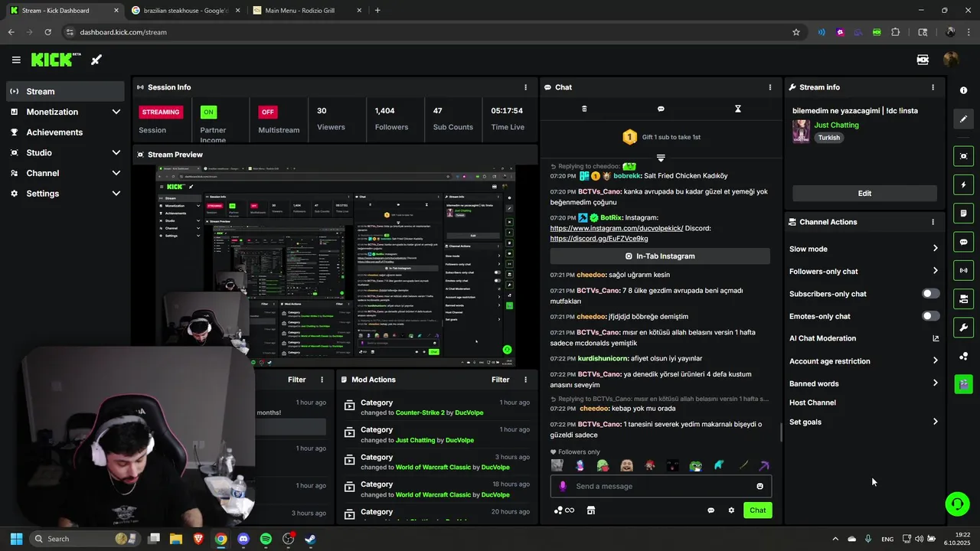Open Channel Actions three-dot menu
The image size is (980, 551).
[x=933, y=222]
